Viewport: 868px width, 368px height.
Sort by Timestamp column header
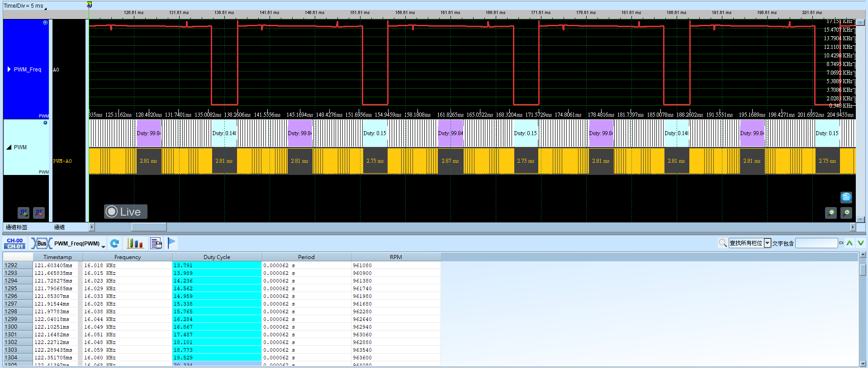click(x=57, y=257)
